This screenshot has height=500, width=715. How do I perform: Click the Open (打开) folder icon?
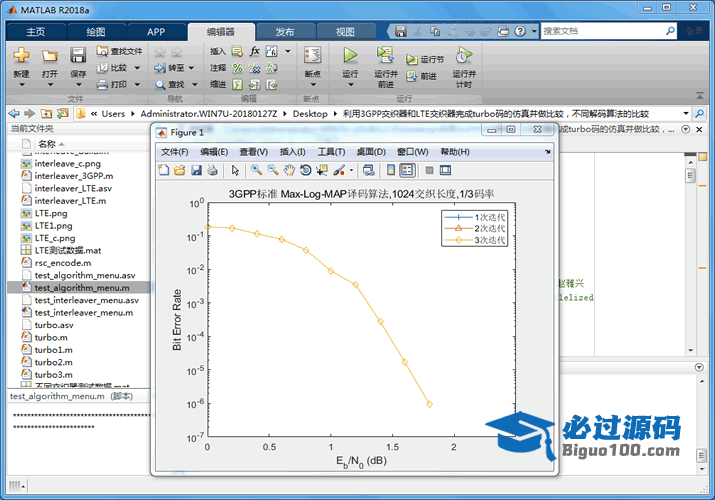50,56
